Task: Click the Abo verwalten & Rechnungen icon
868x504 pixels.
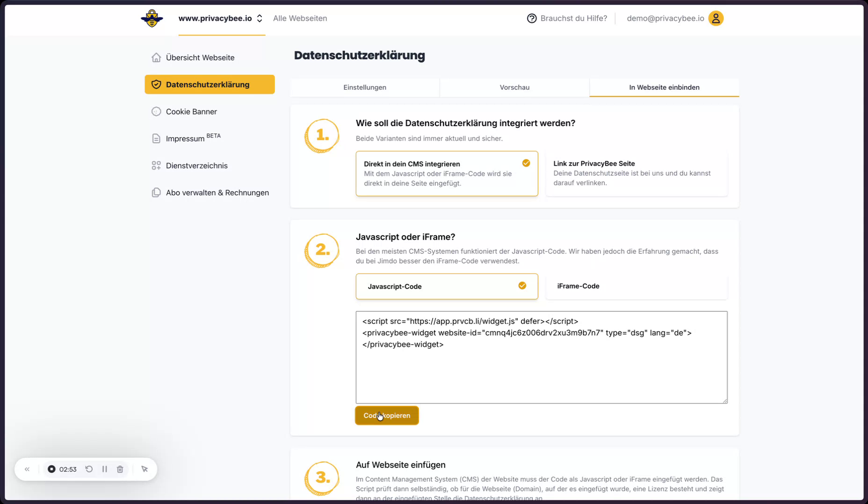Action: pos(156,193)
